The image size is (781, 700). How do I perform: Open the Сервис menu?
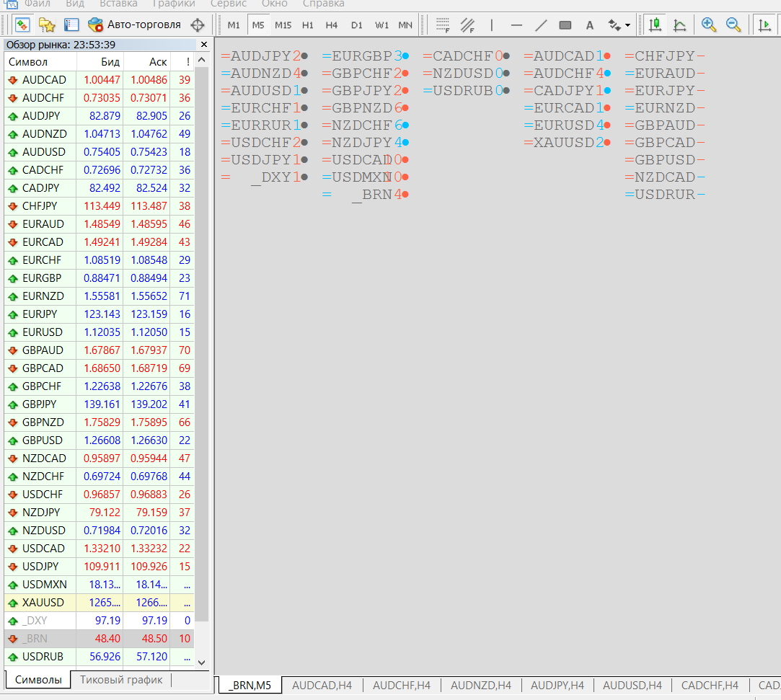tap(228, 4)
